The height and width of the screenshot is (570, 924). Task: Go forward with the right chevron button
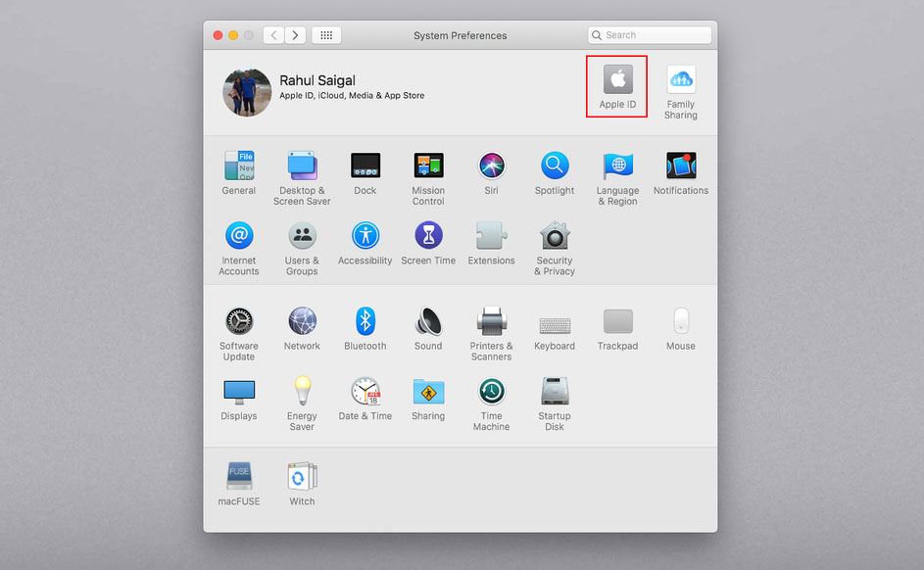point(295,35)
